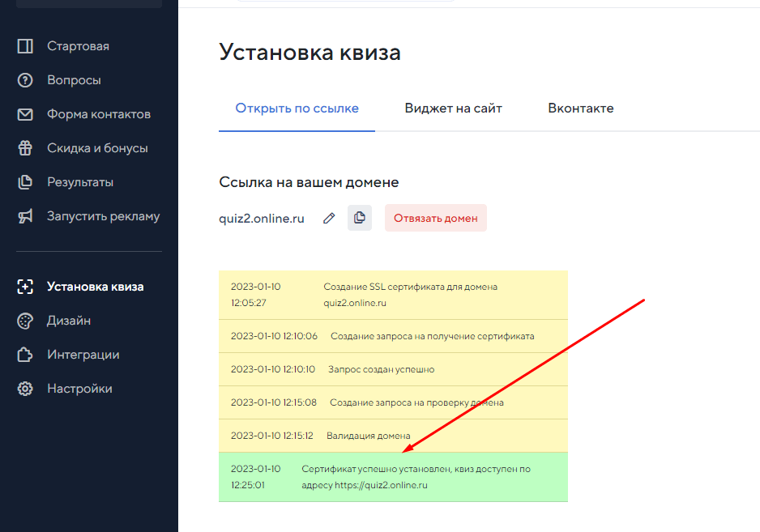Click log row Запрос создан успешно
Viewport: 760px width, 532px height.
click(393, 369)
